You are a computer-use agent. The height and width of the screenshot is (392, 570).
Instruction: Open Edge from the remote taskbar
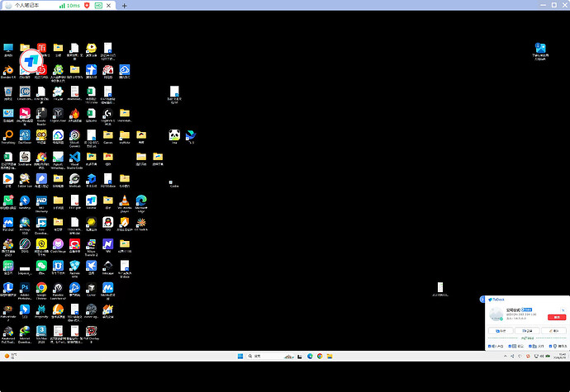(x=310, y=356)
